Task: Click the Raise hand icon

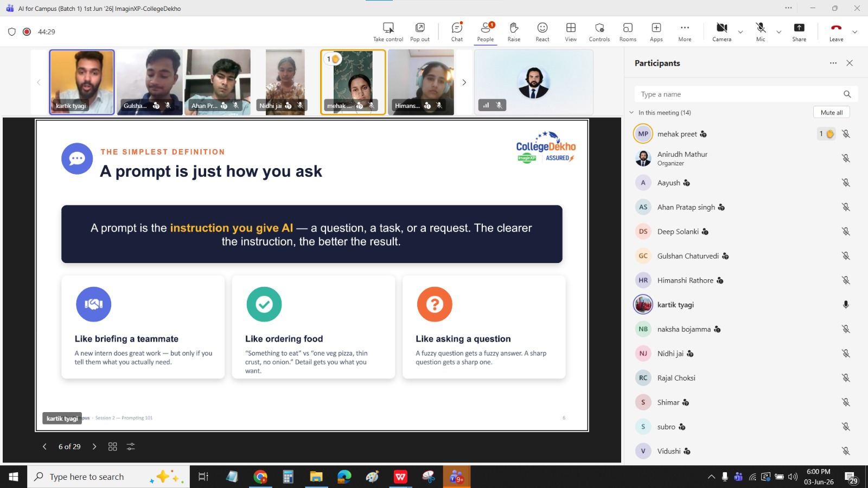Action: [x=514, y=31]
